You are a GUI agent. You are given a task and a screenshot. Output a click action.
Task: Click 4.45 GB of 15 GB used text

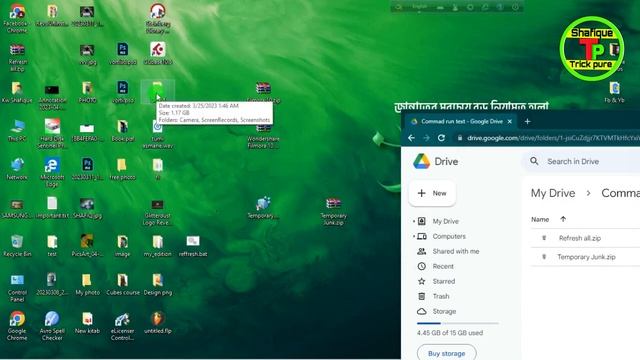[450, 333]
